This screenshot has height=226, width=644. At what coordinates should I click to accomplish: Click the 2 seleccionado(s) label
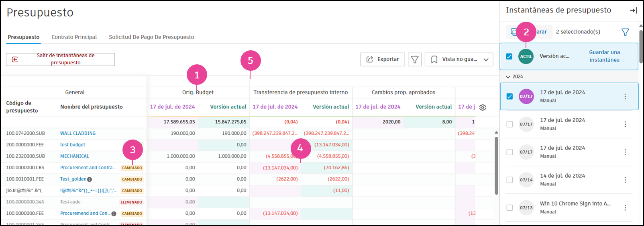(x=578, y=32)
